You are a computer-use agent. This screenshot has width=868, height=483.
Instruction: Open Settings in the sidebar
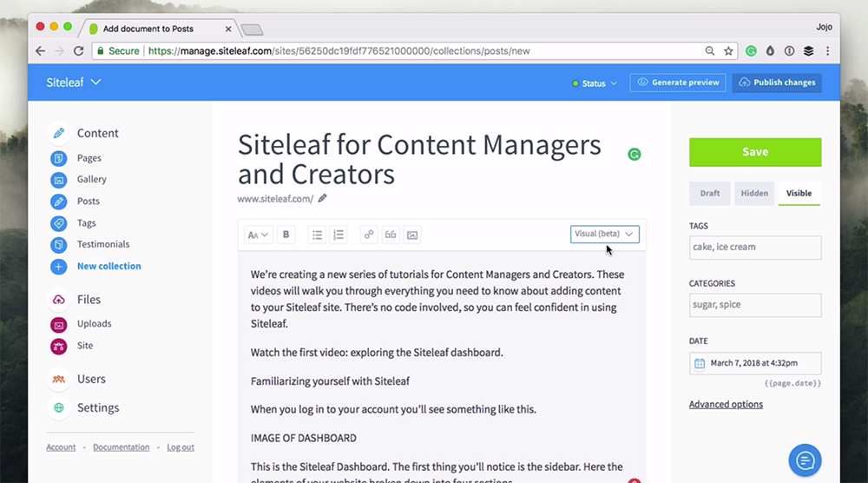click(x=98, y=407)
